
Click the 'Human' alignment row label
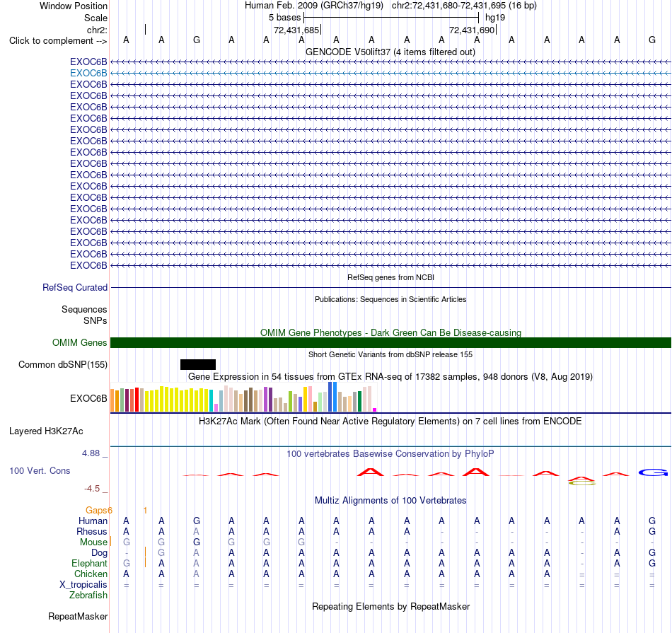click(x=93, y=521)
